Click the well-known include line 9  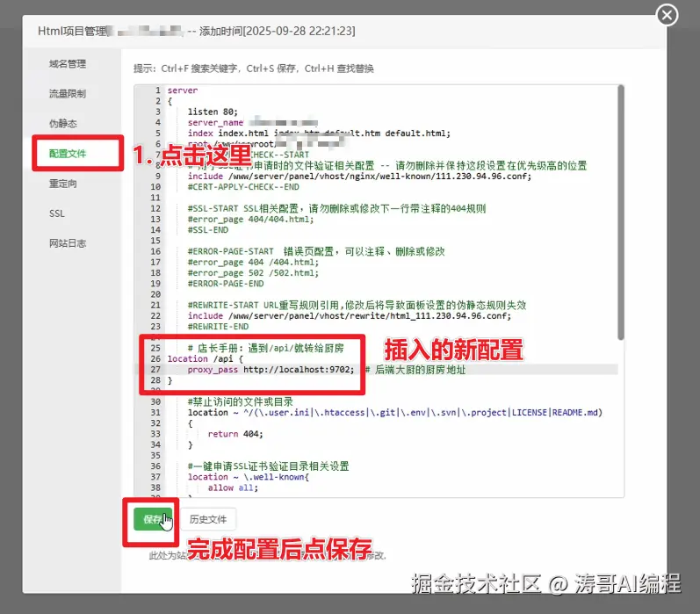[x=359, y=177]
